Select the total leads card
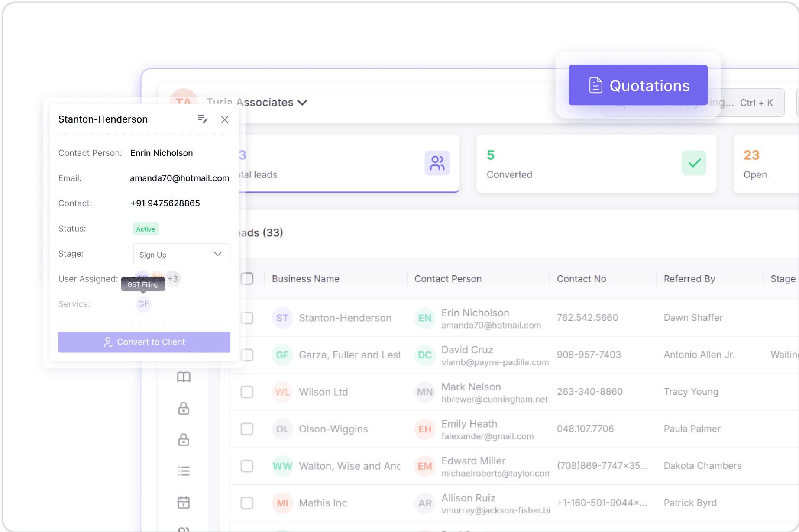The image size is (799, 532). [349, 164]
